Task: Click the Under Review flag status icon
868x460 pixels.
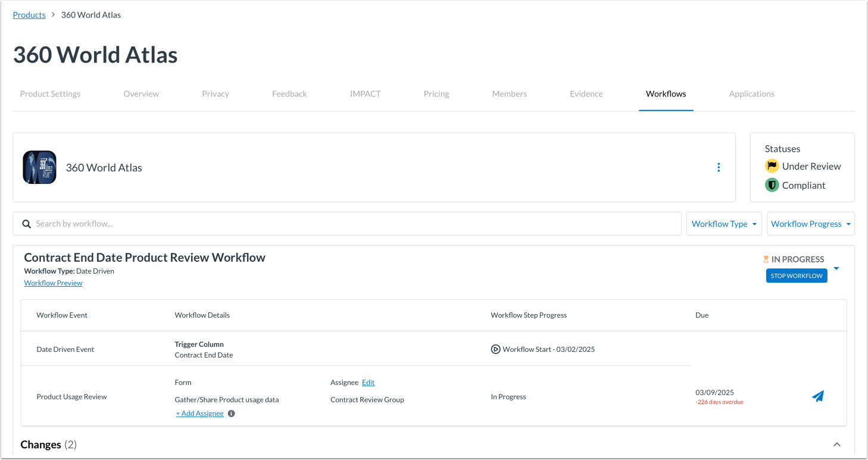Action: point(772,166)
